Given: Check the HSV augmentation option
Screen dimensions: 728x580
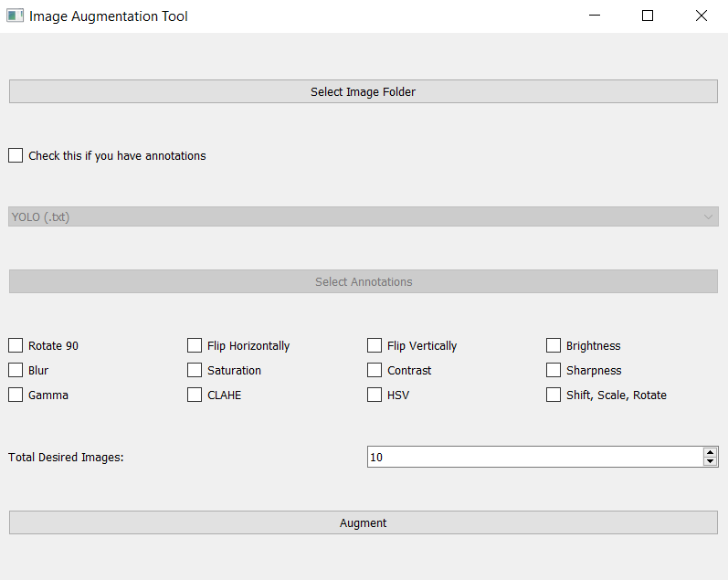Looking at the screenshot, I should [375, 395].
